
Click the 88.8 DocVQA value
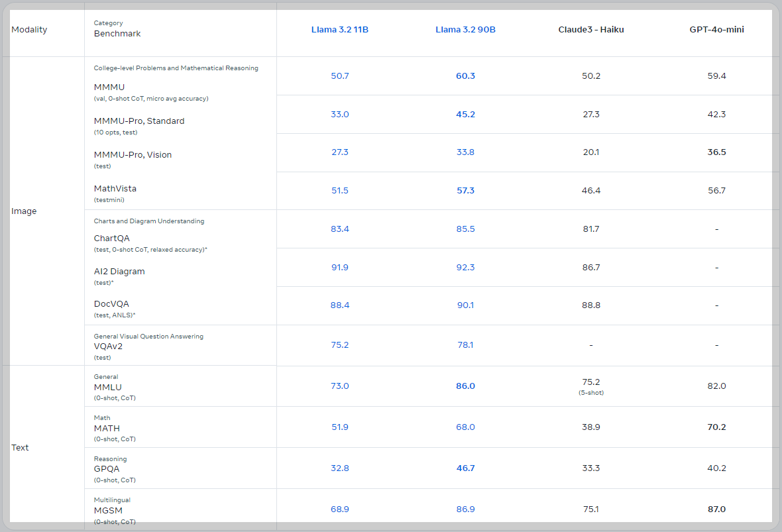(x=591, y=305)
